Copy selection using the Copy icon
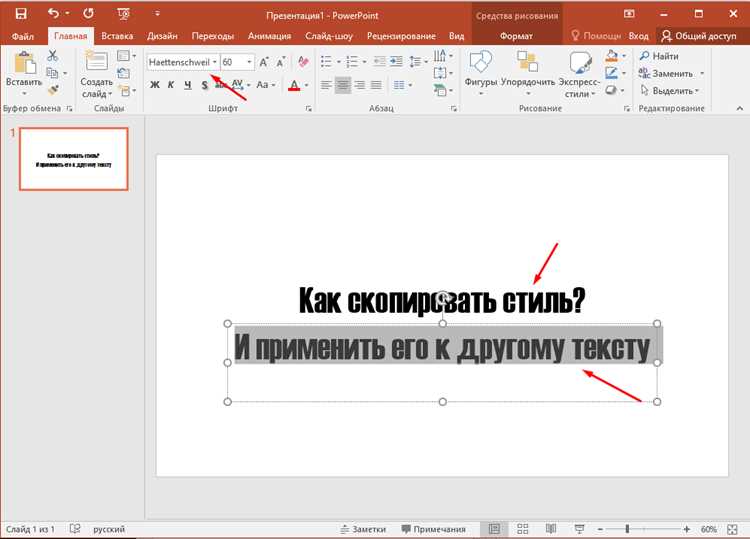The width and height of the screenshot is (750, 539). [x=52, y=73]
